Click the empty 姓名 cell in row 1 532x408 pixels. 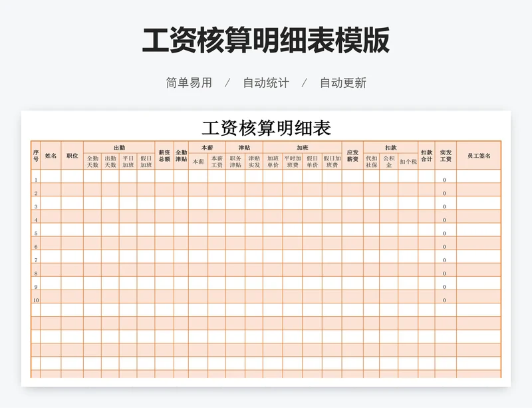click(51, 176)
